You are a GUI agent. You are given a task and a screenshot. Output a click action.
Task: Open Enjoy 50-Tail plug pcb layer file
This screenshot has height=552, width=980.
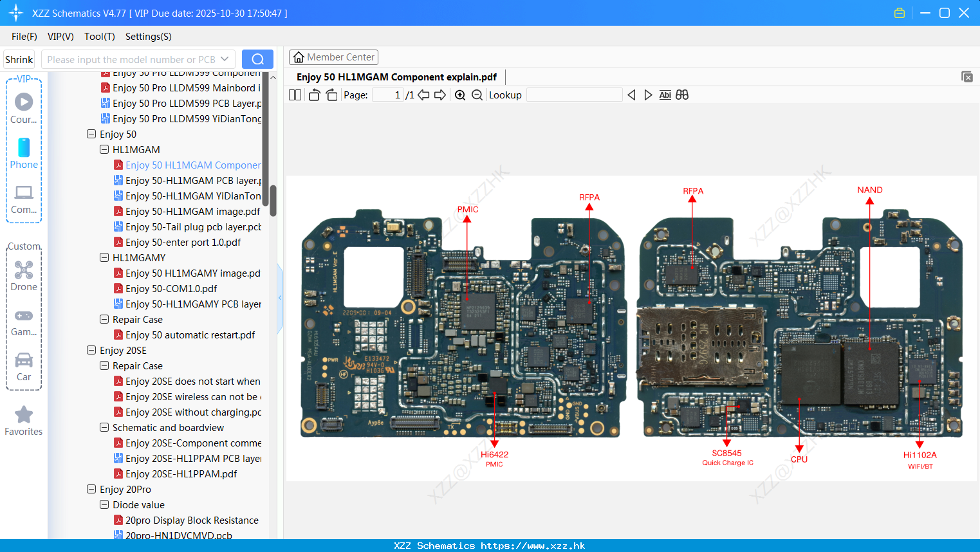[x=188, y=226]
